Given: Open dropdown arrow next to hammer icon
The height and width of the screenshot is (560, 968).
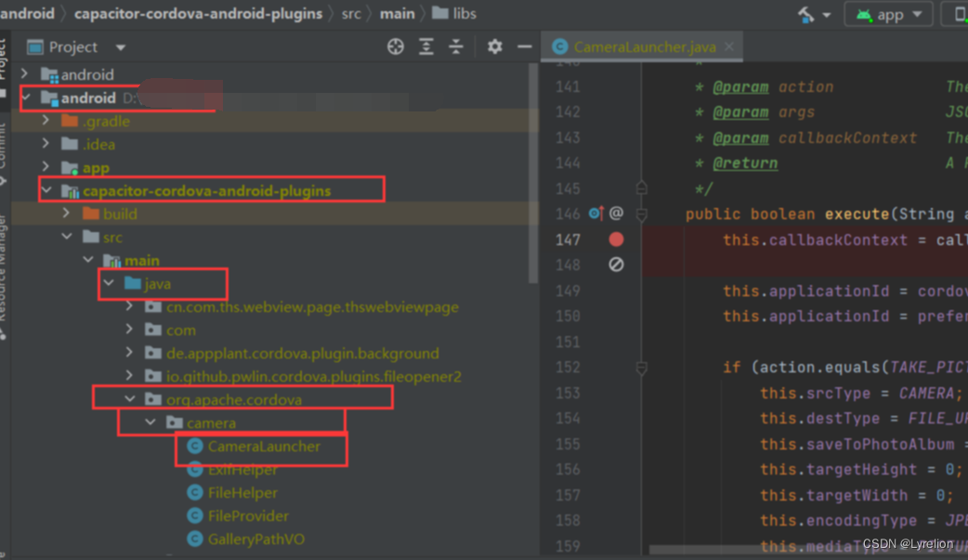Looking at the screenshot, I should point(826,15).
